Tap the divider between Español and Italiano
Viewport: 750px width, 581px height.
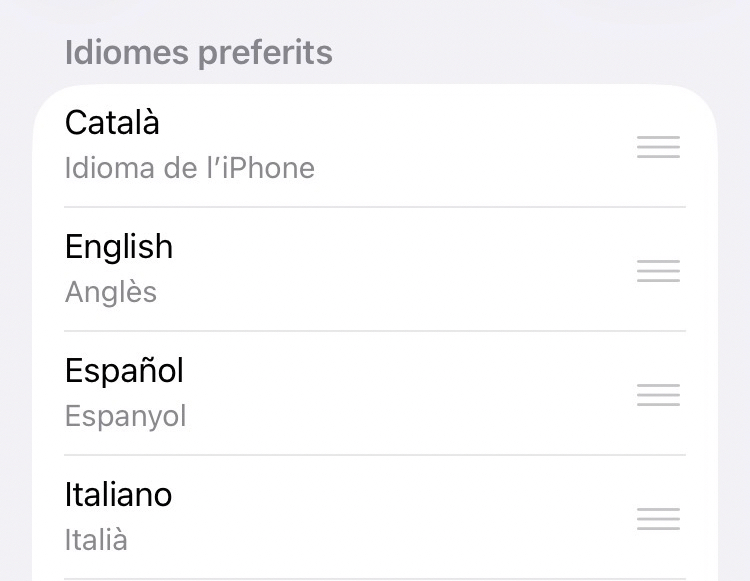coord(375,455)
